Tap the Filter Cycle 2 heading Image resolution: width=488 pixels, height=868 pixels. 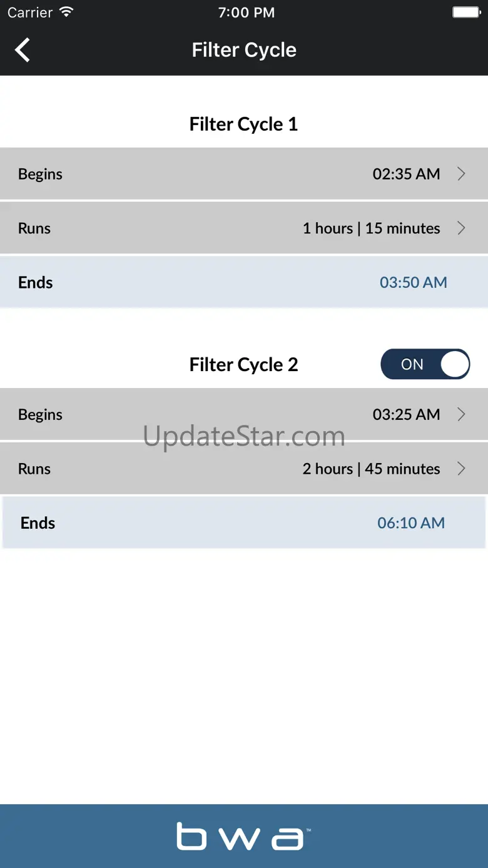point(243,364)
